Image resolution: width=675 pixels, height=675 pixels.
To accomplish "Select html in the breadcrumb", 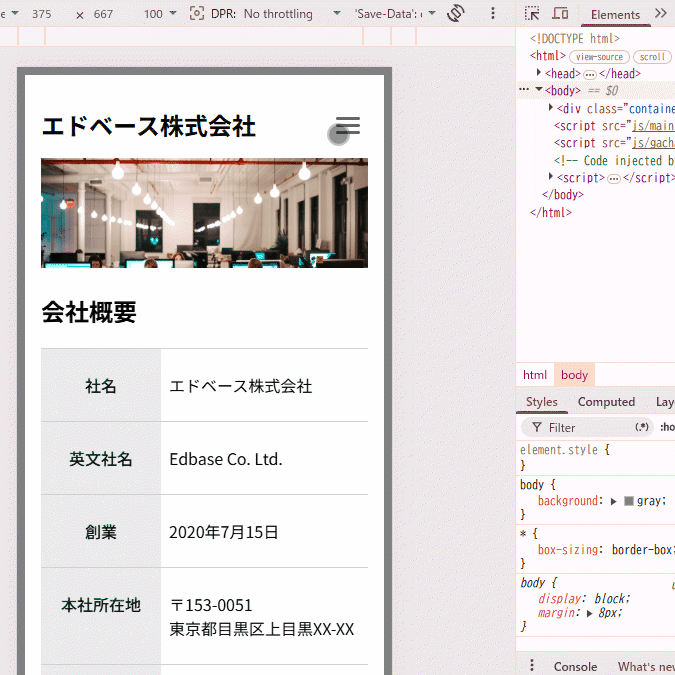I will pos(535,375).
